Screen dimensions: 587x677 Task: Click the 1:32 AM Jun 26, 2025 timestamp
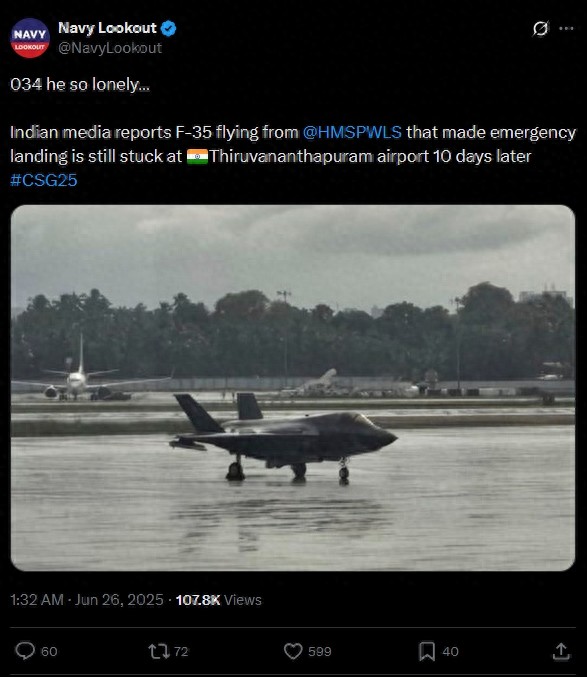coord(87,600)
